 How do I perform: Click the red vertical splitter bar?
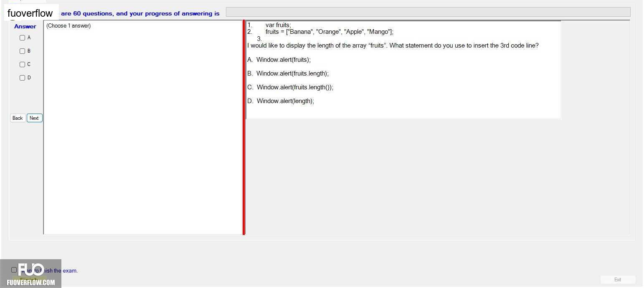(244, 127)
